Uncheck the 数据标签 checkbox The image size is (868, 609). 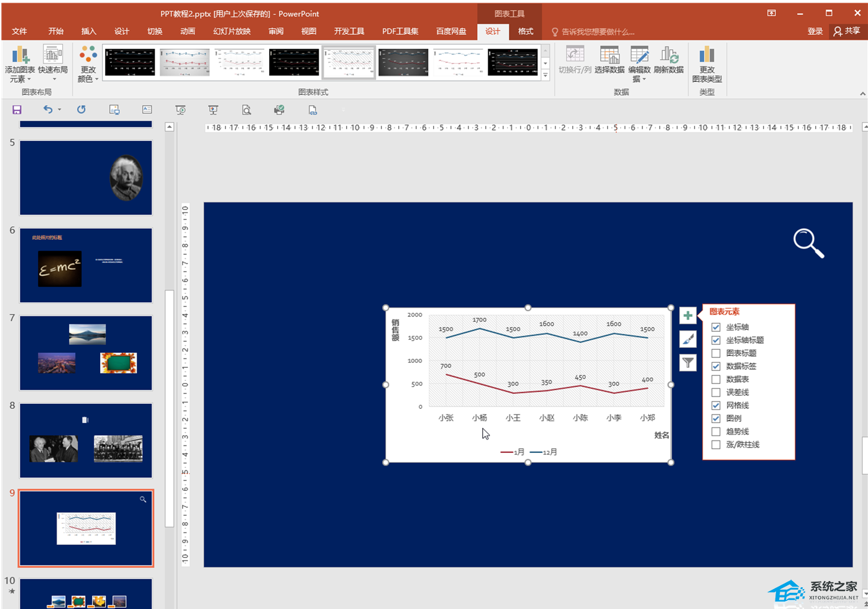point(716,366)
